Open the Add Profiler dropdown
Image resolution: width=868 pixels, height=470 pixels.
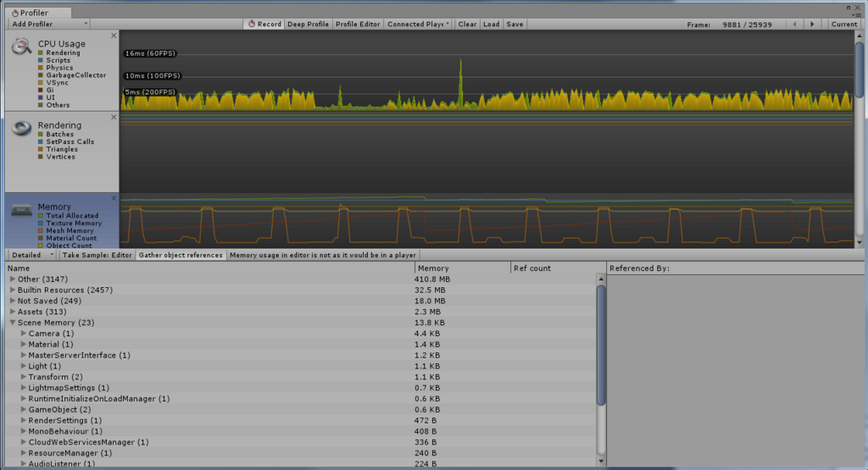[x=48, y=24]
